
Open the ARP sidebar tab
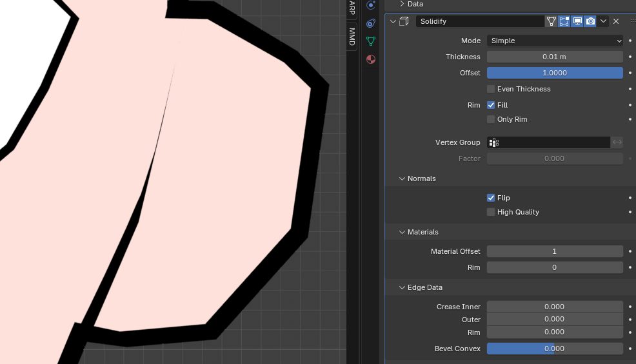352,8
